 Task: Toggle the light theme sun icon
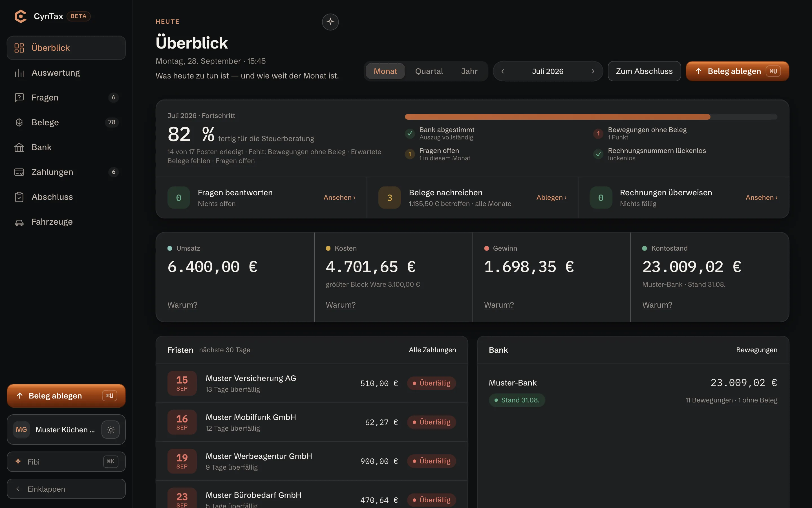[111, 429]
